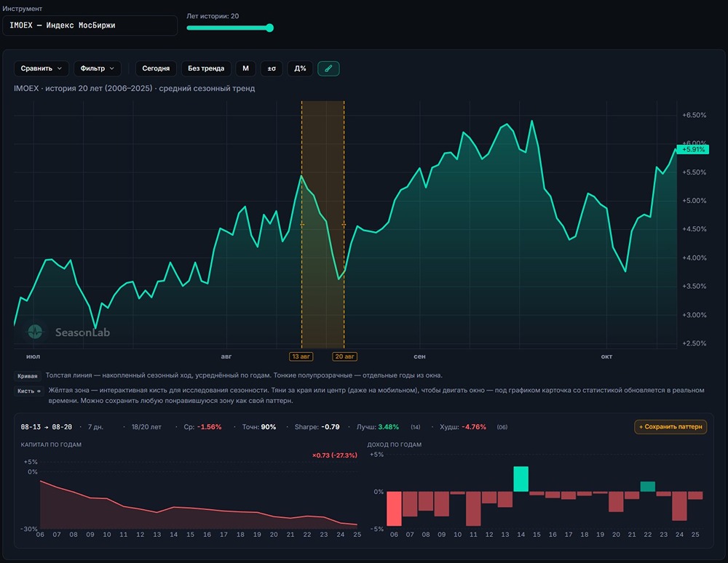Viewport: 728px width, 563px height.
Task: Click the Кисть legend tag
Action: point(29,391)
